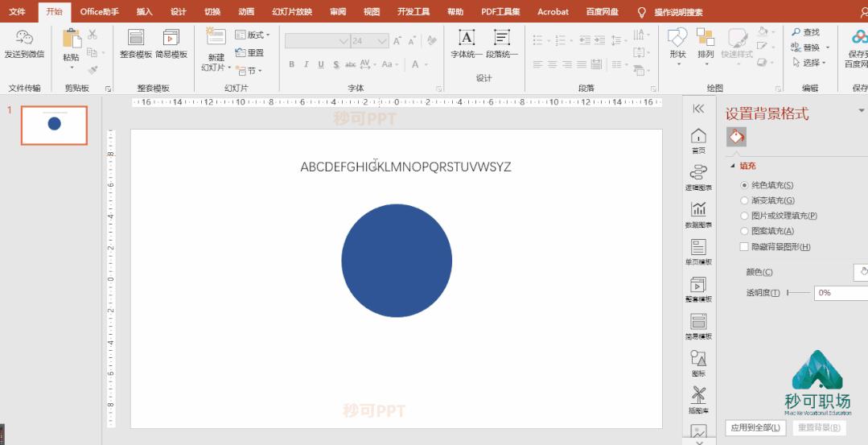Click the Paste (粘贴) clipboard icon
868x445 pixels.
(x=72, y=39)
